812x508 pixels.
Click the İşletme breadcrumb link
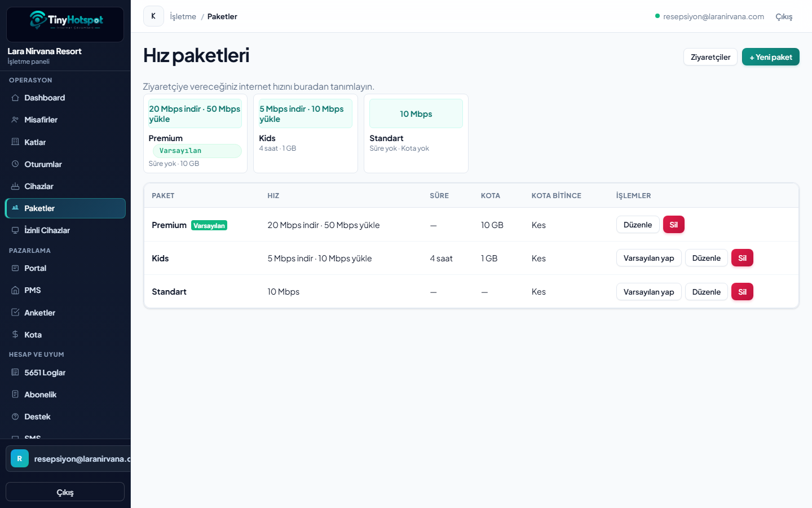coord(183,16)
